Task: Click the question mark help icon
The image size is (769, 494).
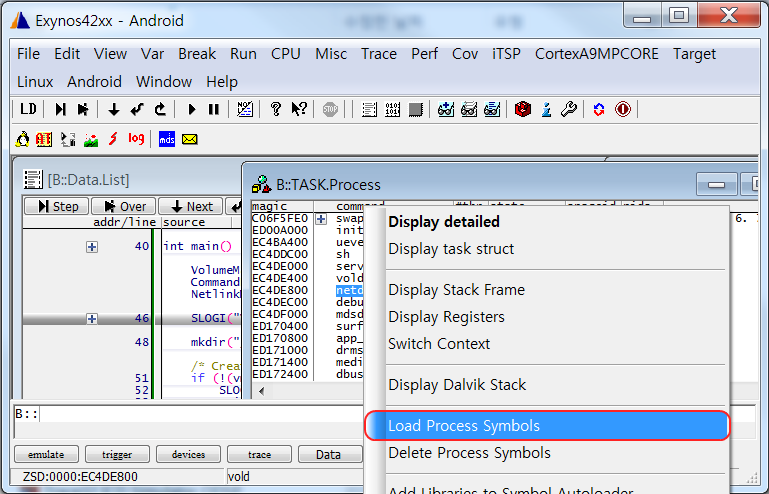Action: point(276,109)
